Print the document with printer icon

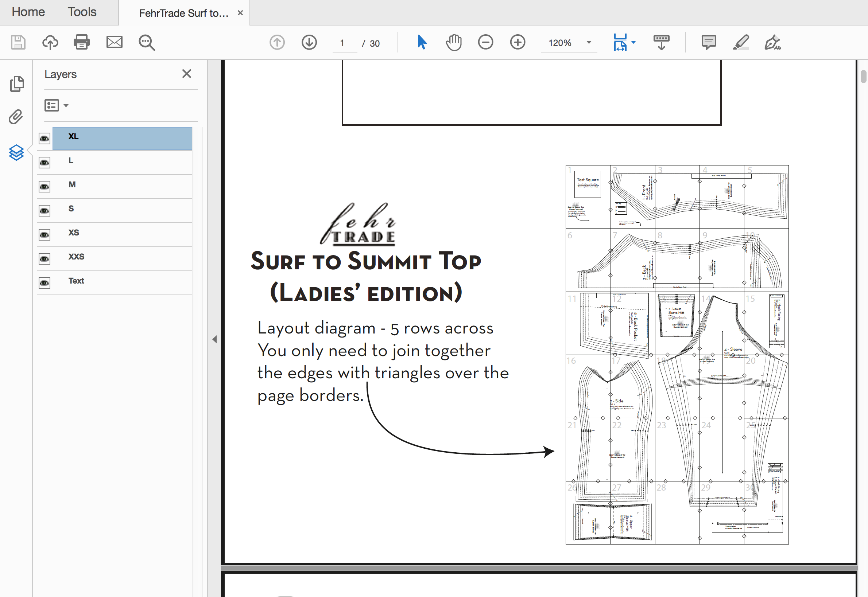(82, 42)
